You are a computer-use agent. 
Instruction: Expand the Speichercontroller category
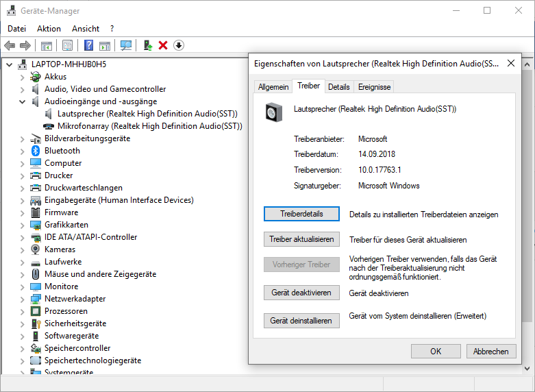point(23,349)
